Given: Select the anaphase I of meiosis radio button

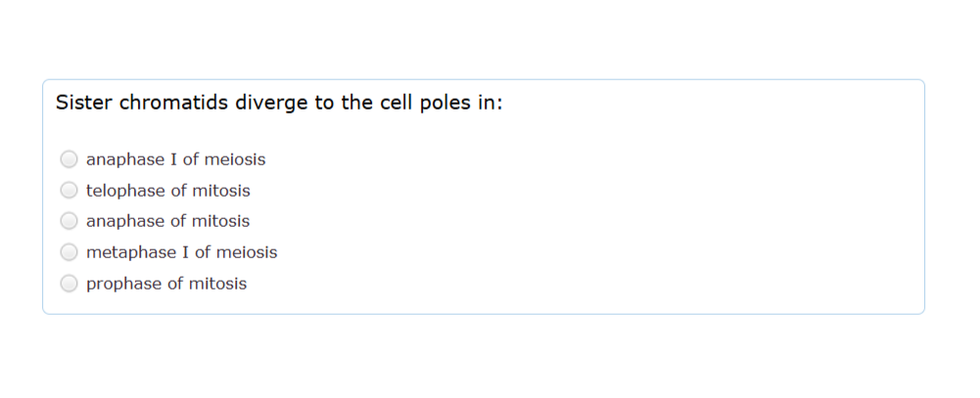Looking at the screenshot, I should (69, 159).
